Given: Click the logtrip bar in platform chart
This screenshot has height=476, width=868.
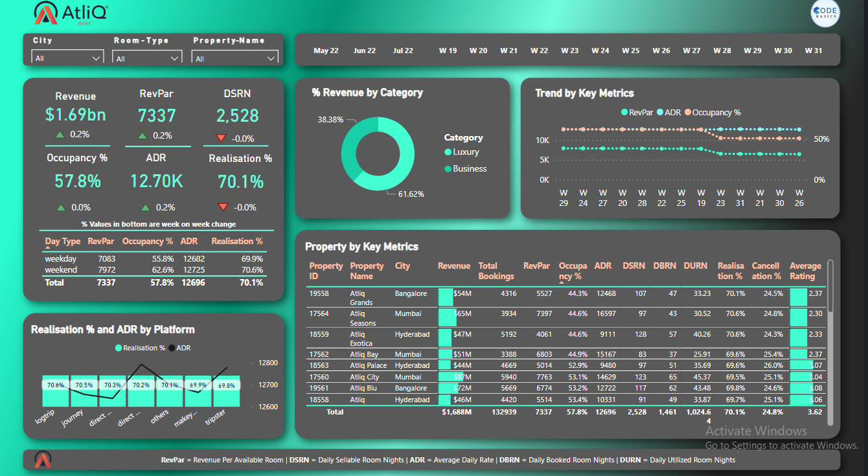Looking at the screenshot, I should pos(56,391).
